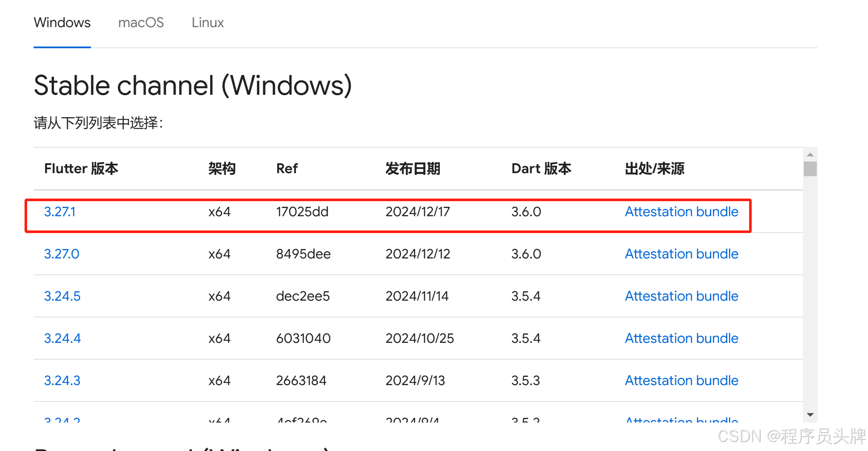Click Dart version 3.5.4 in 3.24.4 row
868x451 pixels.
(x=526, y=338)
